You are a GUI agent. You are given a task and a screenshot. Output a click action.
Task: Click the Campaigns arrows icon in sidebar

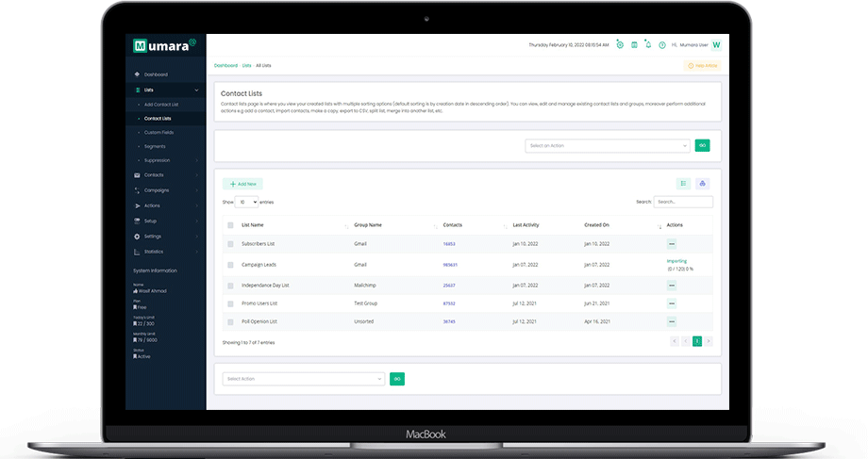(137, 190)
